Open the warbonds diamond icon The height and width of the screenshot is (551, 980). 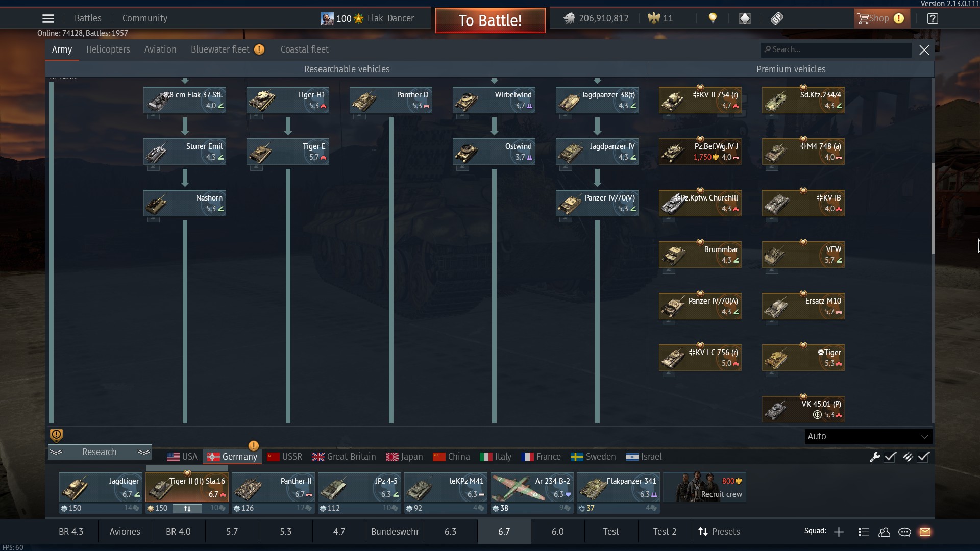click(745, 19)
